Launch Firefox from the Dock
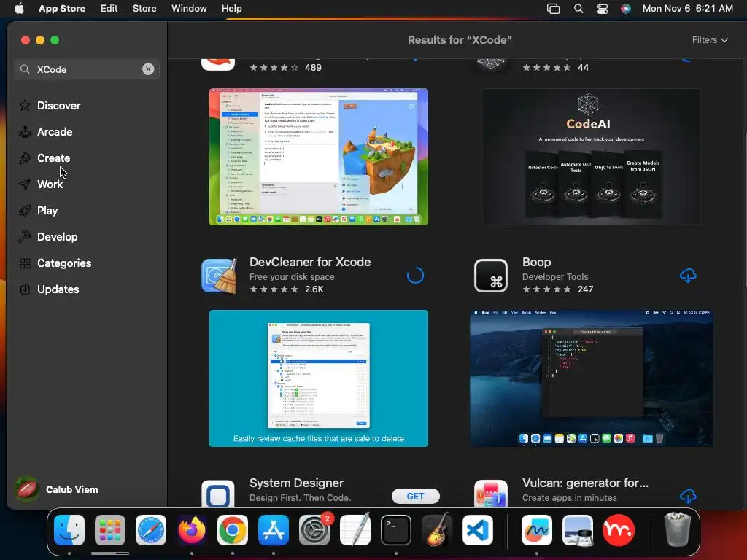 pos(192,530)
